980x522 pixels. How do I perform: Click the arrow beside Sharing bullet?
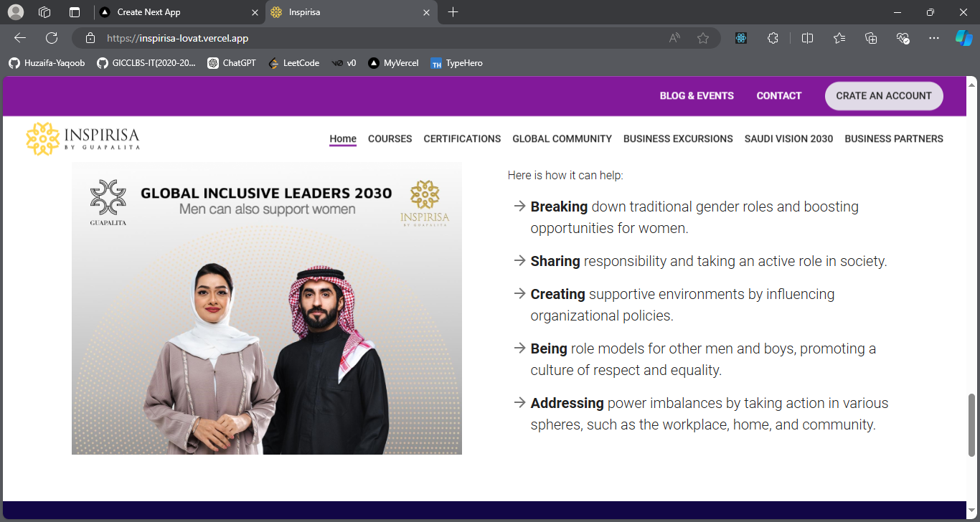(x=520, y=261)
